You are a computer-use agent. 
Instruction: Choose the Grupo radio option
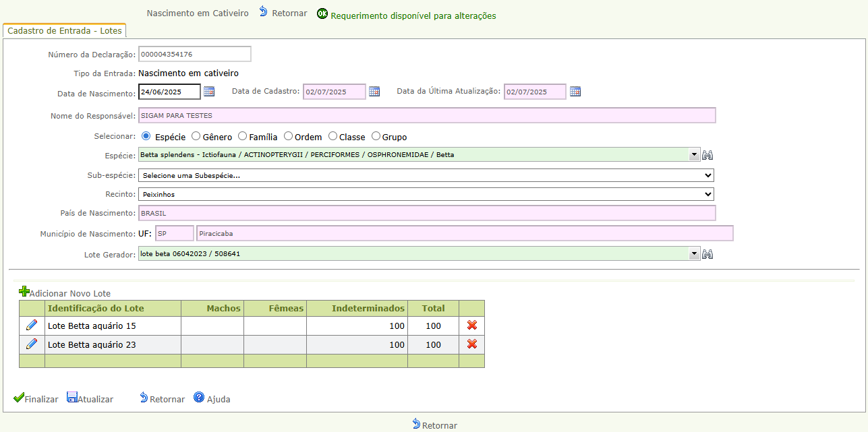pyautogui.click(x=376, y=136)
